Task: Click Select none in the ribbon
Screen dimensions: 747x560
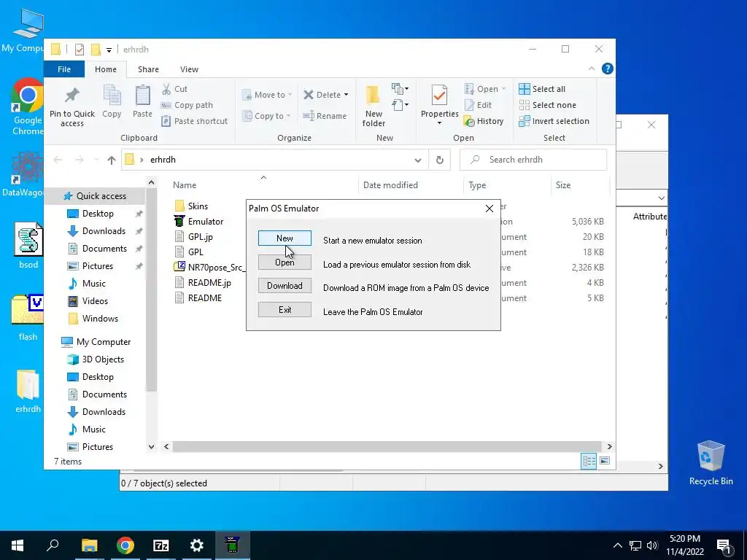Action: (547, 105)
